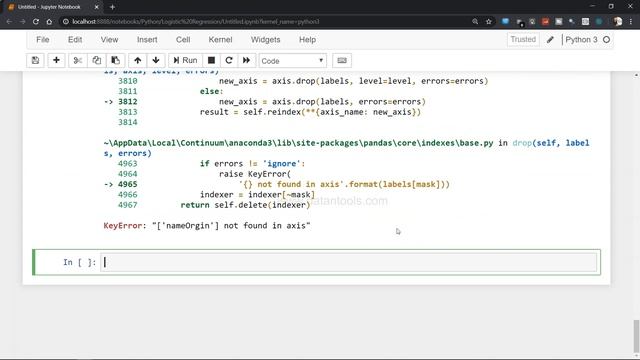
Task: Insert cell below with plus icon
Action: pyautogui.click(x=56, y=60)
